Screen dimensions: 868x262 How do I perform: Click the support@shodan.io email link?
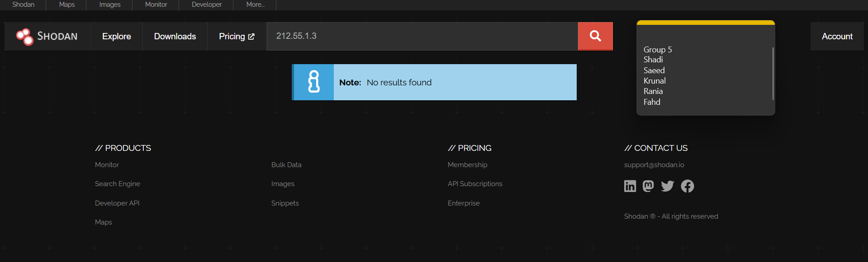(654, 165)
